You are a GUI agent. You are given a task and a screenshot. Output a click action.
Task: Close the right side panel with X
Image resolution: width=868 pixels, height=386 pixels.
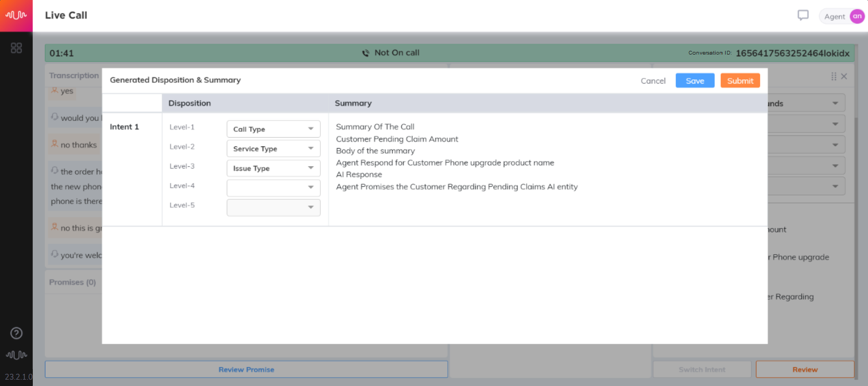(x=844, y=76)
